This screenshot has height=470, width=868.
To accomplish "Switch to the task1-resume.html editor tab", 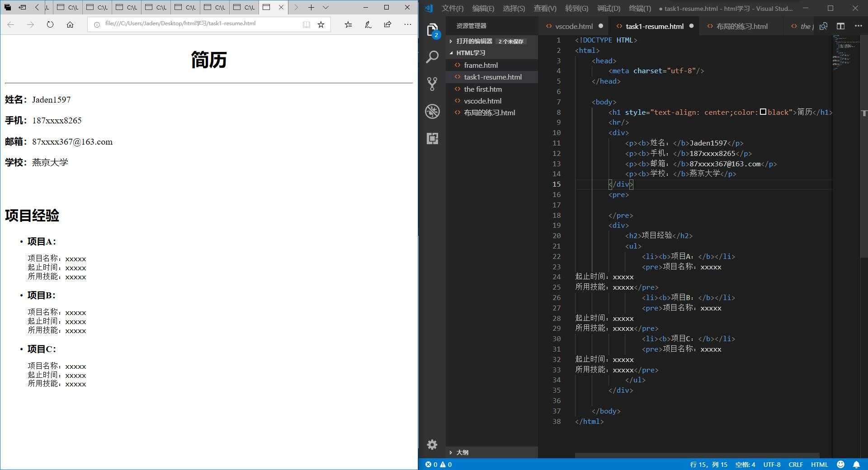I will [x=654, y=26].
